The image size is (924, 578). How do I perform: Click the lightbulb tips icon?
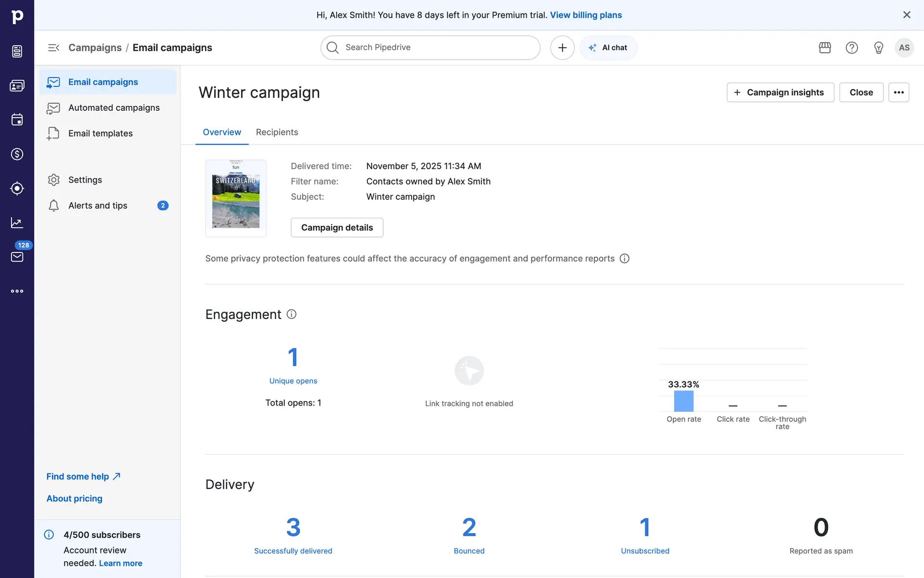pyautogui.click(x=878, y=48)
